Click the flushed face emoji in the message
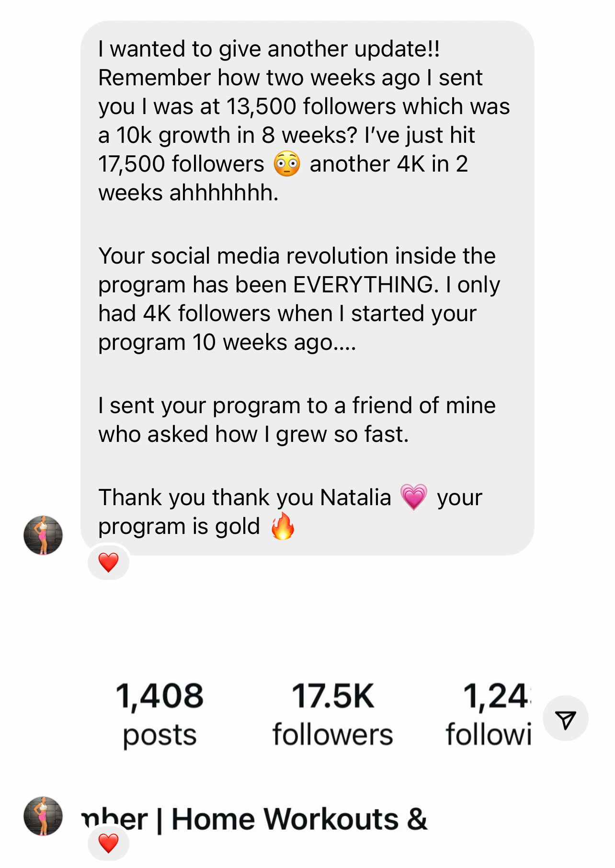 click(287, 164)
